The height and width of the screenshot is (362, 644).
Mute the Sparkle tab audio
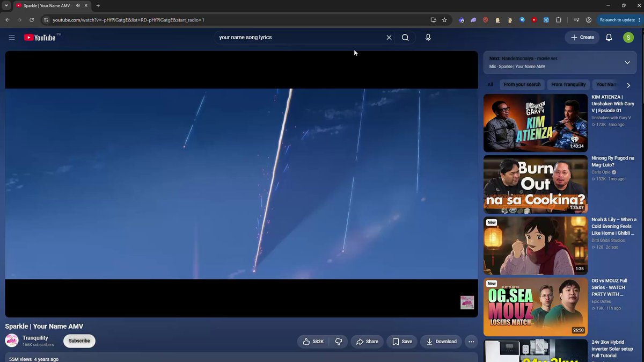[x=78, y=5]
